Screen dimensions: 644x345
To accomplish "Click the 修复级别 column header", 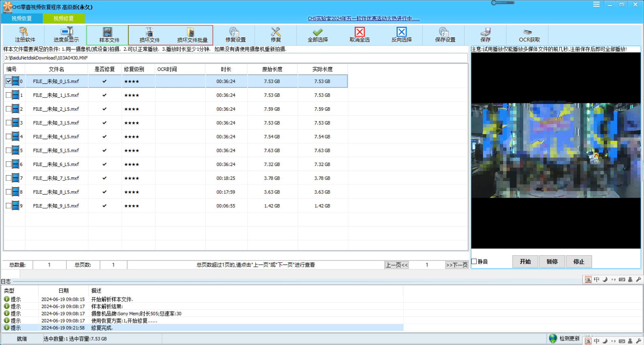I will pyautogui.click(x=138, y=69).
